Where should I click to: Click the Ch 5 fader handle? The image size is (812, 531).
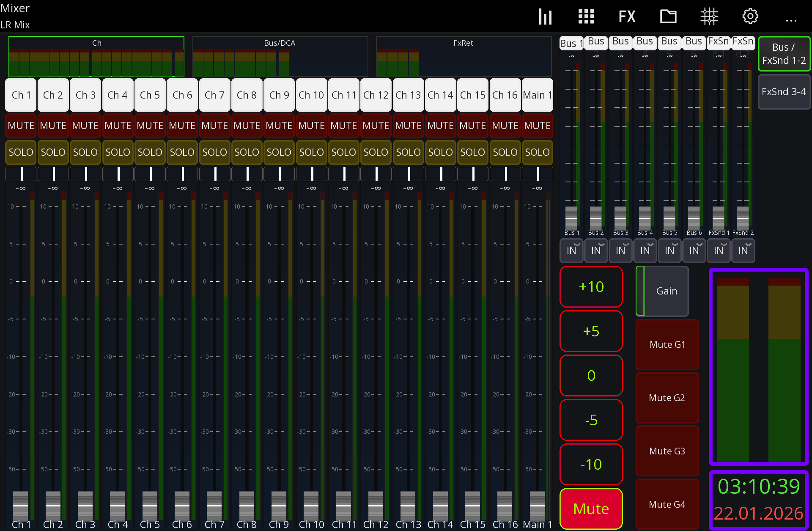pyautogui.click(x=150, y=505)
